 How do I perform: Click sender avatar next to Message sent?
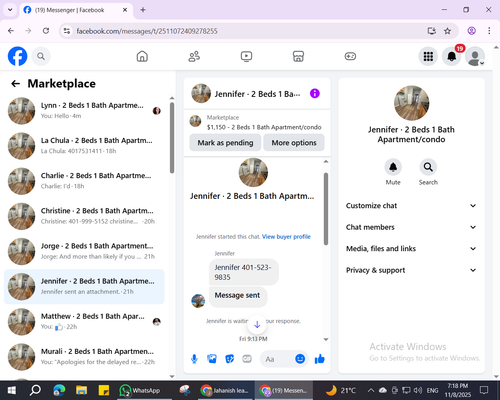coord(198,301)
